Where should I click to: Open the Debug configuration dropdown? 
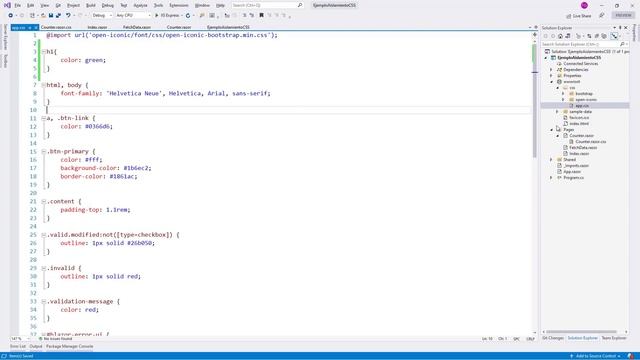coord(102,16)
